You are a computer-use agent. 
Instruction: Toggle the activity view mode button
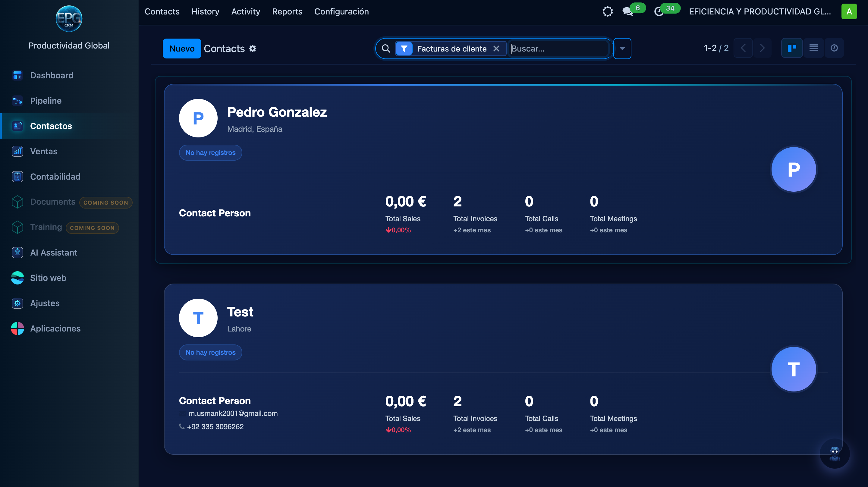coord(834,48)
